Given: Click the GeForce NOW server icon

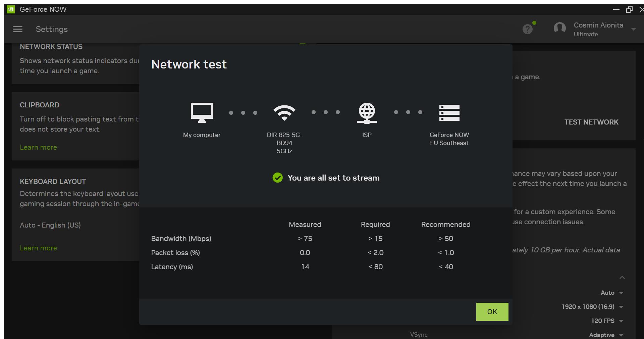Looking at the screenshot, I should click(x=449, y=112).
